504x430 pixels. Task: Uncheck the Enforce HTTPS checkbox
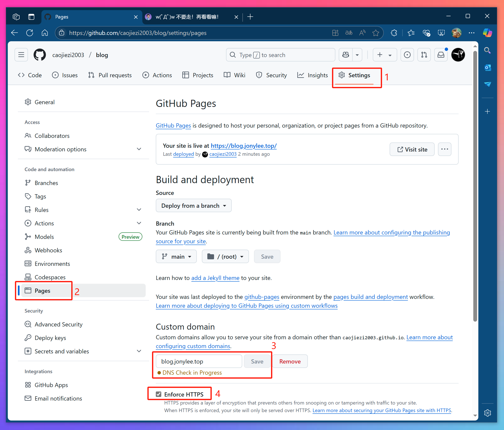click(159, 394)
